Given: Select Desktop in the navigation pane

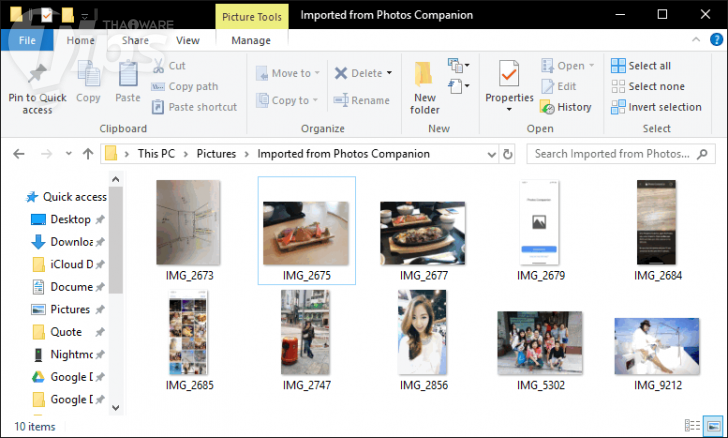Looking at the screenshot, I should 67,219.
